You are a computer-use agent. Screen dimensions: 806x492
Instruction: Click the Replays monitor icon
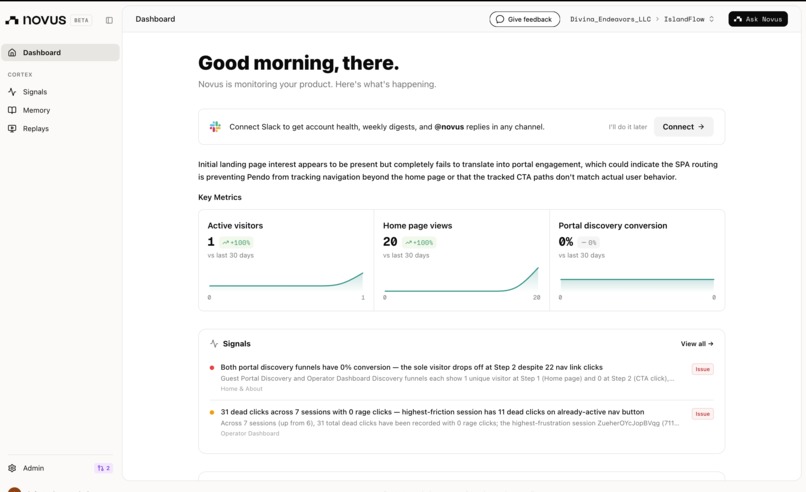point(12,129)
